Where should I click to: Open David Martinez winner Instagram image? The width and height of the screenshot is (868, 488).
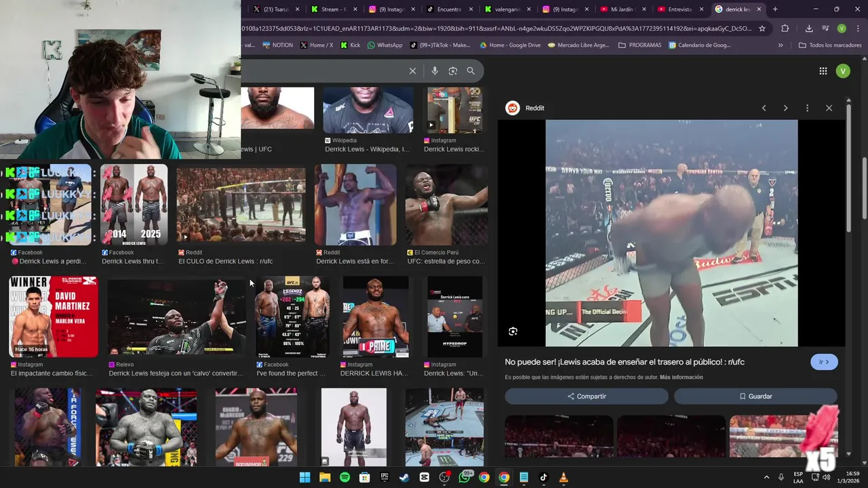[53, 317]
